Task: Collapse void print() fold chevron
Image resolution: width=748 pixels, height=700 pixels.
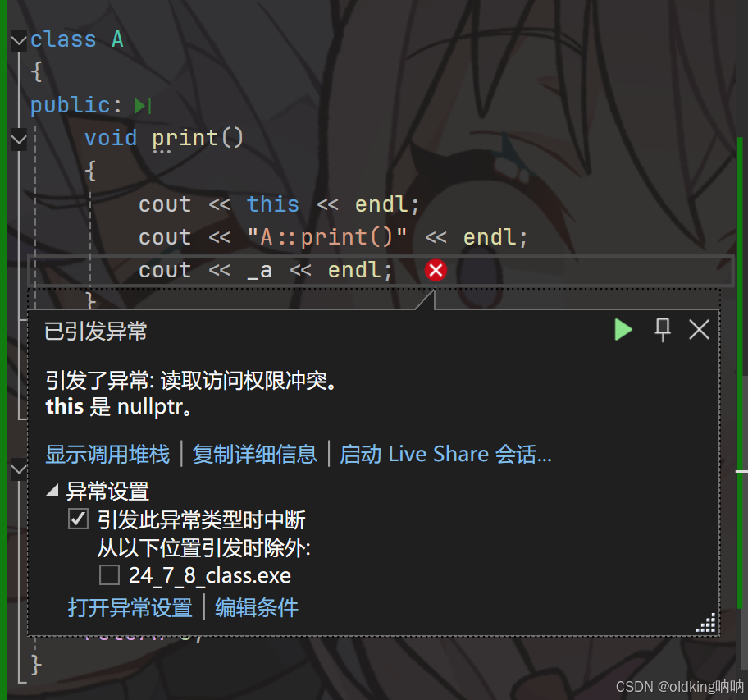Action: 19,140
